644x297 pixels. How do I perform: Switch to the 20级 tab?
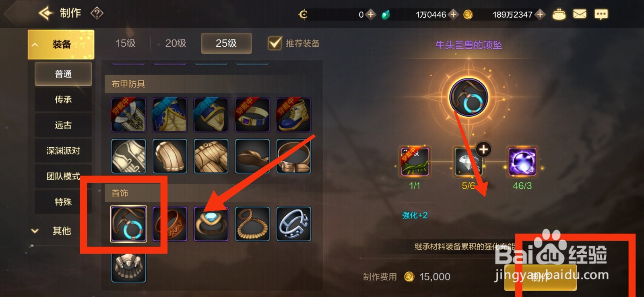[x=176, y=43]
